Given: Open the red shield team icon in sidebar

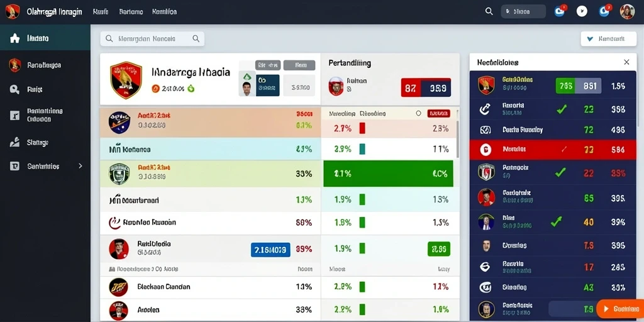Looking at the screenshot, I should 15,65.
